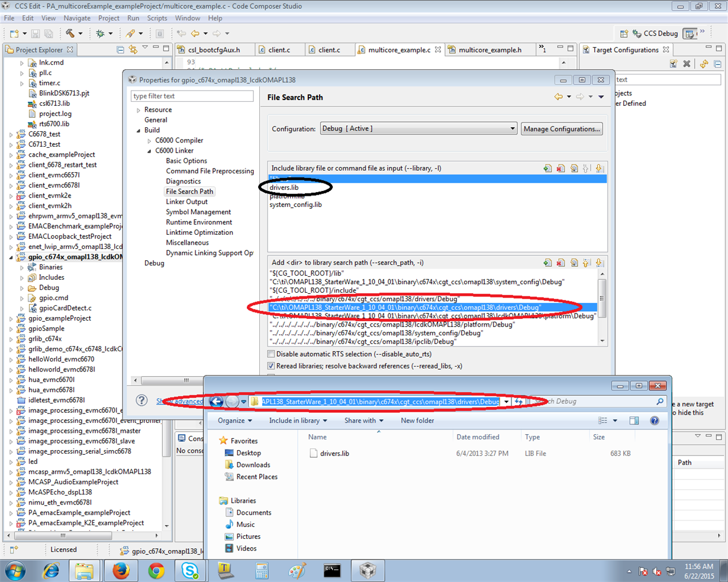Open the Configuration dropdown (Debug Active)

click(418, 128)
